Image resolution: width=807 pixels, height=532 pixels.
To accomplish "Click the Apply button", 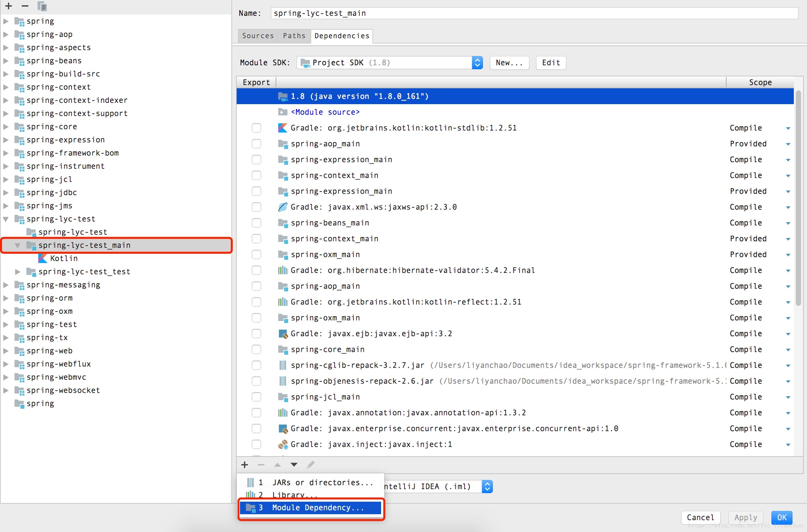I will (x=746, y=518).
